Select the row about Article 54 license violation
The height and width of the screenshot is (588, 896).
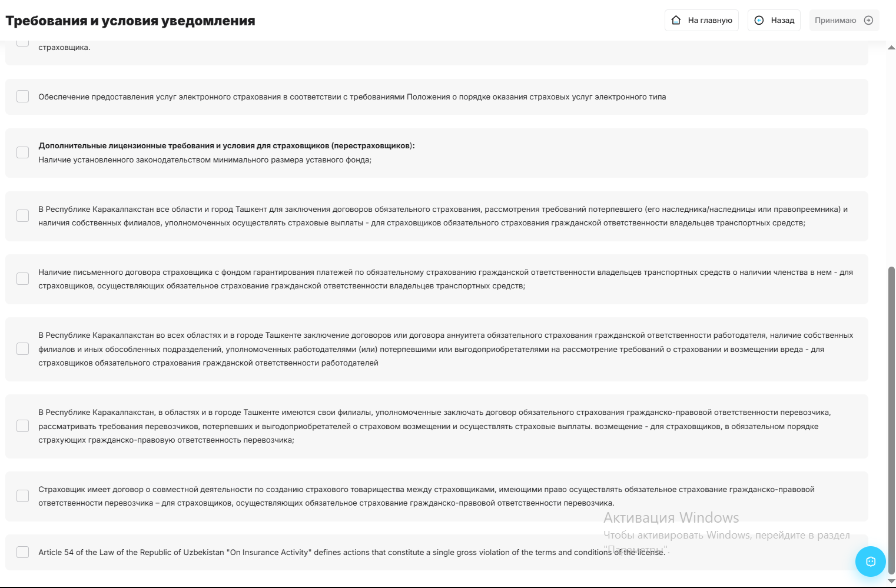click(437, 552)
